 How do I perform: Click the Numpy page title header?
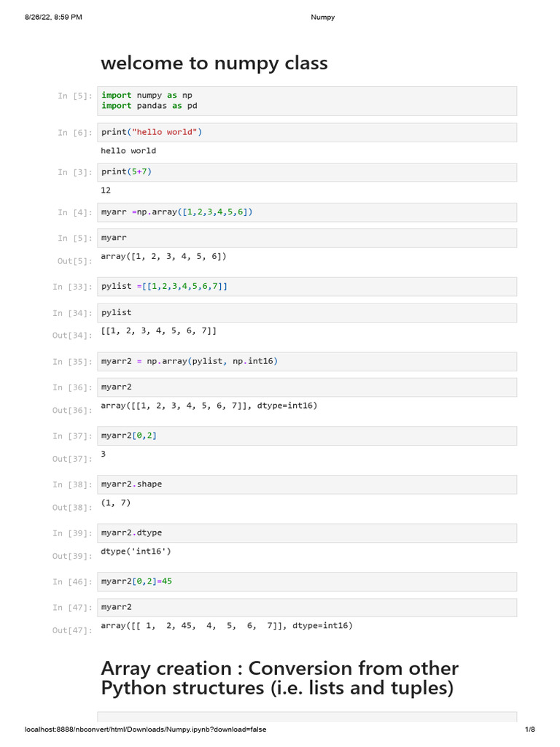(323, 18)
